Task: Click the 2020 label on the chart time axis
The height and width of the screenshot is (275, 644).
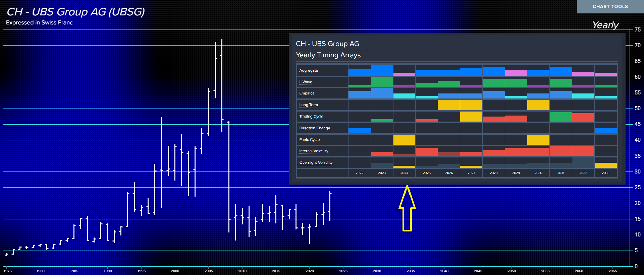Action: point(310,271)
